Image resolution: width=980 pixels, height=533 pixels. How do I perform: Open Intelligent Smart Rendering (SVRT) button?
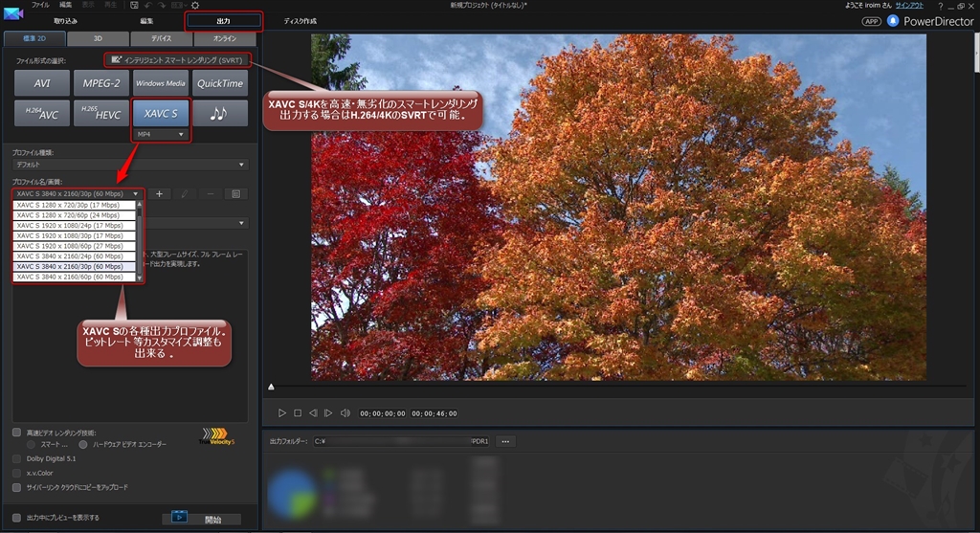tap(177, 60)
